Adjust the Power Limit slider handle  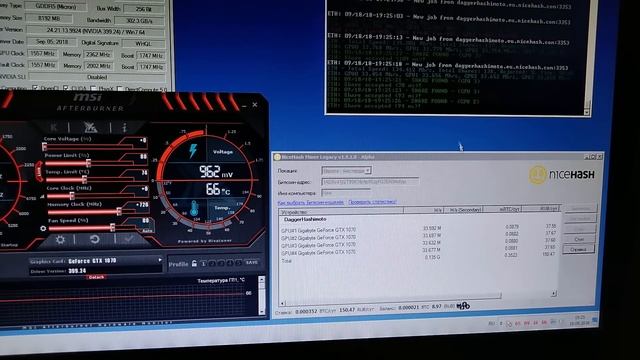[88, 163]
